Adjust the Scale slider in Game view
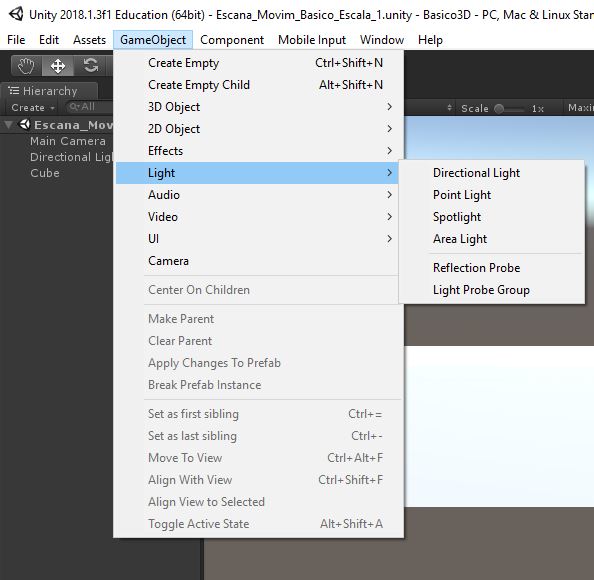Screen dimensions: 594x580 (x=510, y=109)
